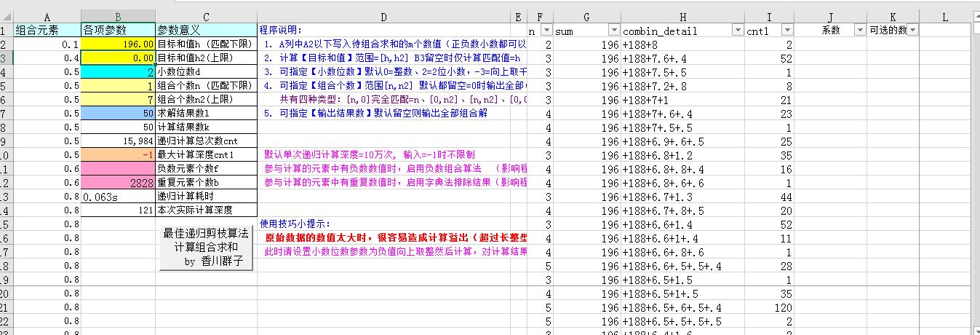Select the 重复元素个数b label cell

[206, 182]
